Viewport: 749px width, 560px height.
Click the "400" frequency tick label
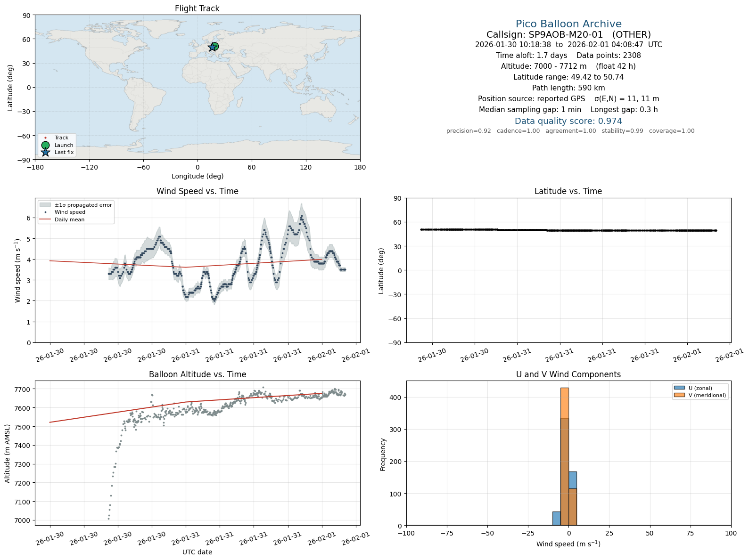point(396,398)
